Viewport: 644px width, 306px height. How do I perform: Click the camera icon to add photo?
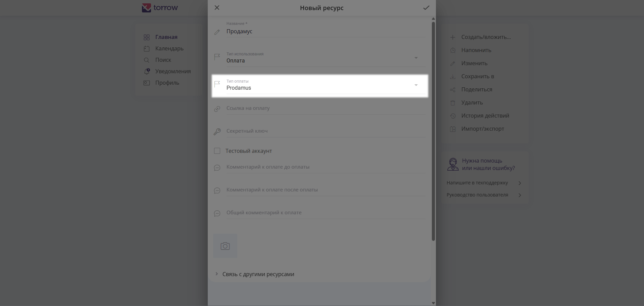point(225,246)
